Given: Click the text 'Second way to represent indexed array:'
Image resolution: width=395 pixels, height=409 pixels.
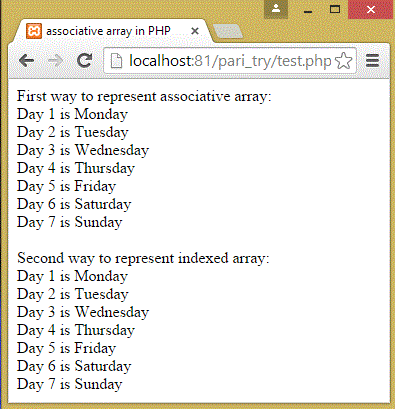Looking at the screenshot, I should pos(143,259).
